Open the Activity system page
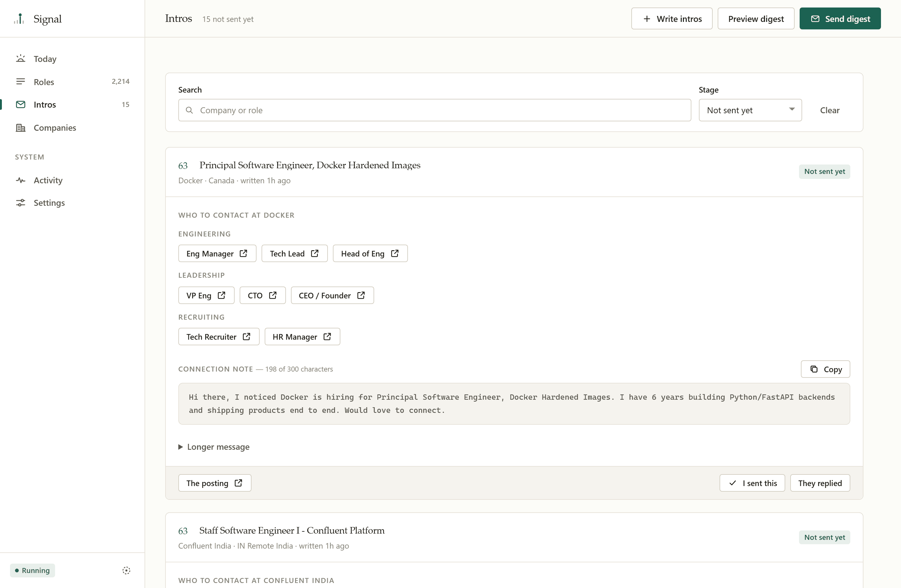The height and width of the screenshot is (588, 901). tap(72, 180)
